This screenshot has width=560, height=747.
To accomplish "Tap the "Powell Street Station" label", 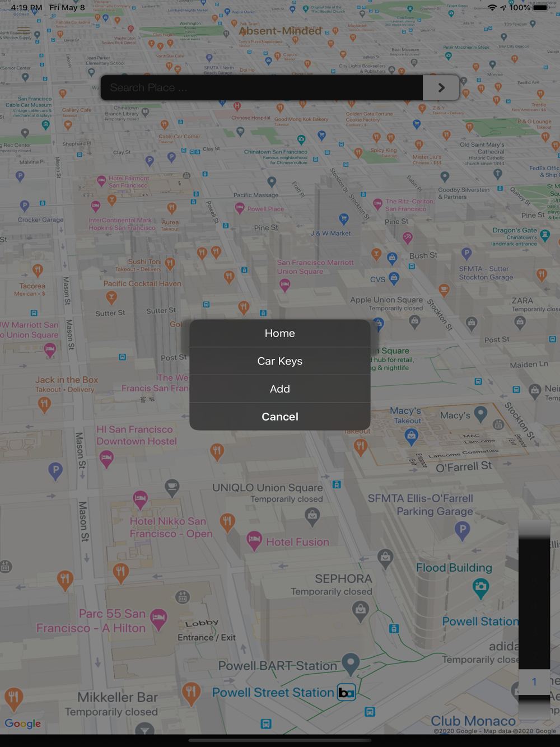I will (x=273, y=693).
